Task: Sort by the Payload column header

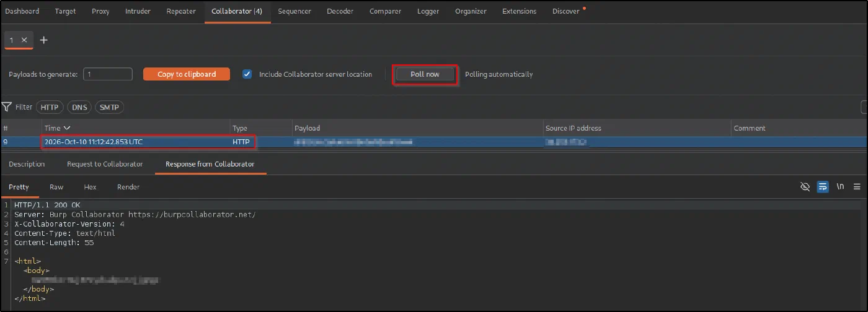Action: (x=417, y=128)
